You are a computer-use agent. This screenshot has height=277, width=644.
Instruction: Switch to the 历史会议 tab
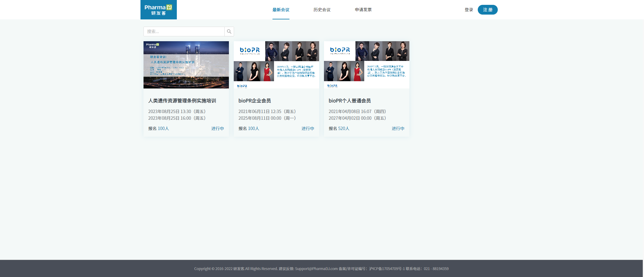click(x=322, y=10)
